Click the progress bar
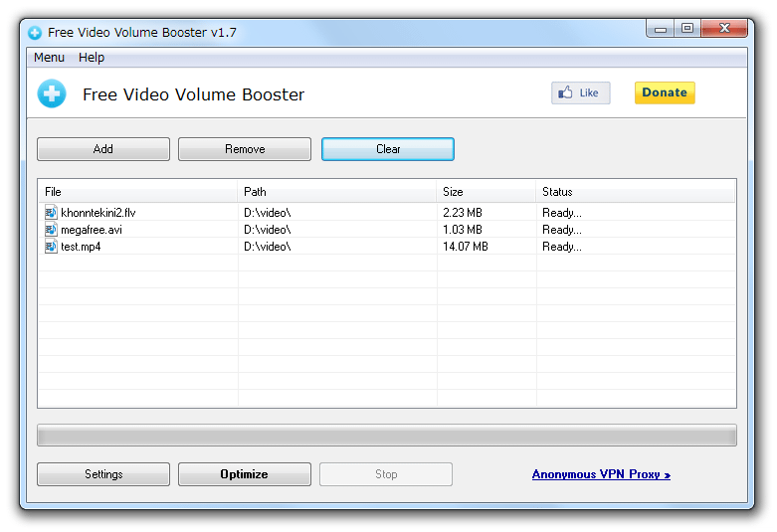This screenshot has height=532, width=777. point(387,435)
